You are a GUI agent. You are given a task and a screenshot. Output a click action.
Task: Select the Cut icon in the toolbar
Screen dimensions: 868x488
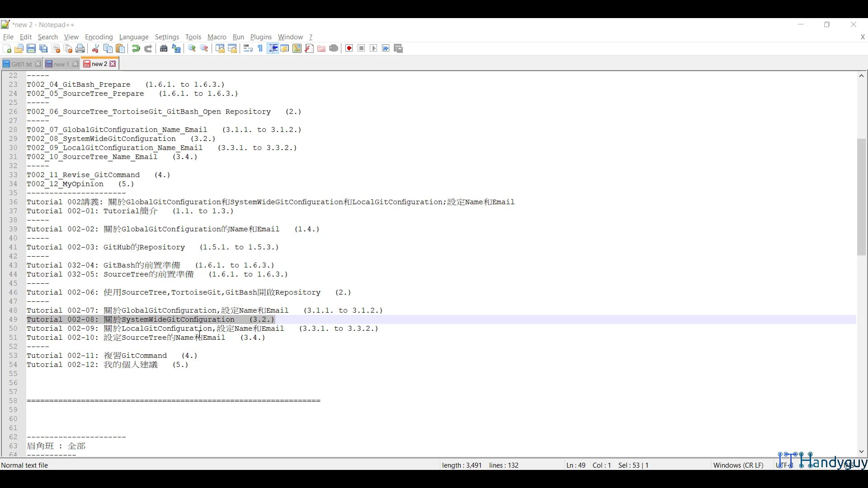(95, 48)
